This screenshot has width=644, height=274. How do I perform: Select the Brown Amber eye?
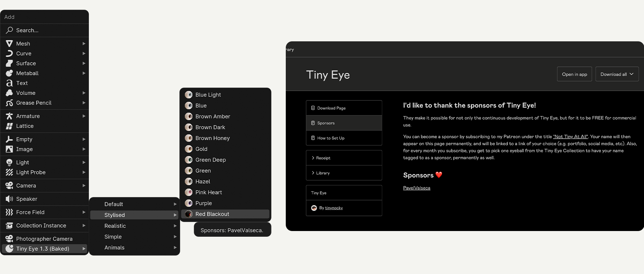(x=225, y=117)
